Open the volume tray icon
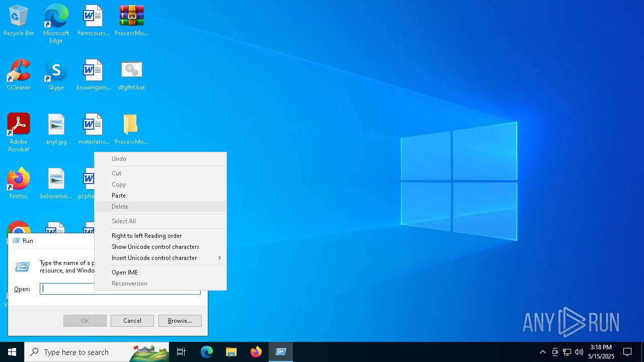Viewport: 644px width, 362px height. (x=579, y=352)
